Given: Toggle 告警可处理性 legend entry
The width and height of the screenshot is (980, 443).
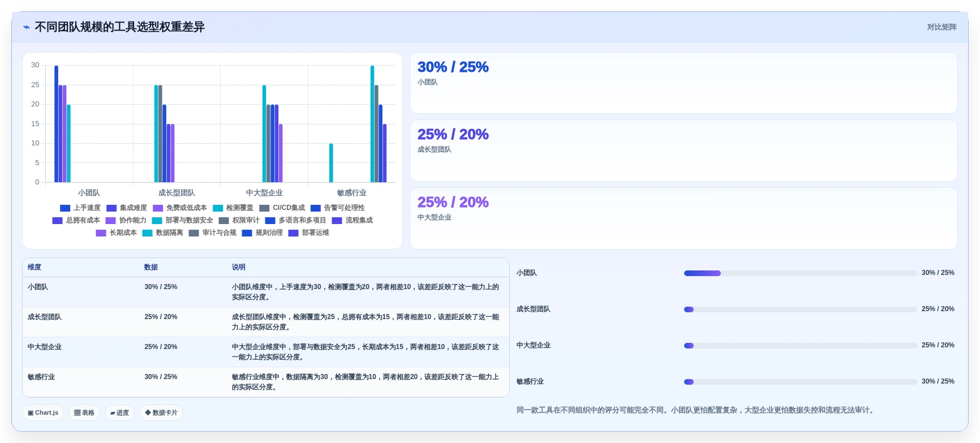Looking at the screenshot, I should pos(338,208).
